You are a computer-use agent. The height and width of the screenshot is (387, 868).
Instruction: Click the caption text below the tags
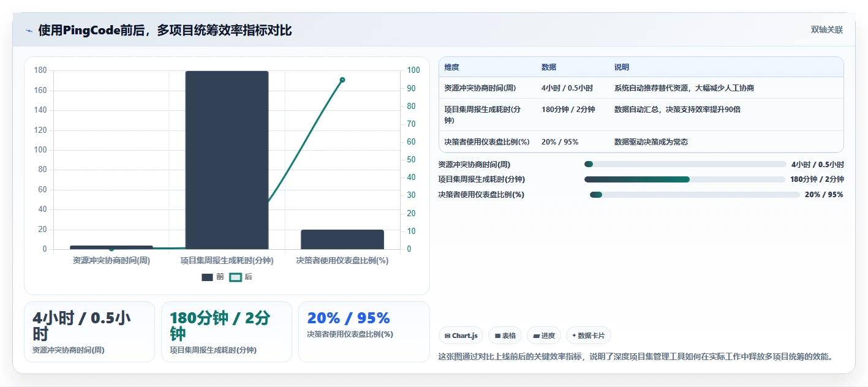pyautogui.click(x=638, y=356)
